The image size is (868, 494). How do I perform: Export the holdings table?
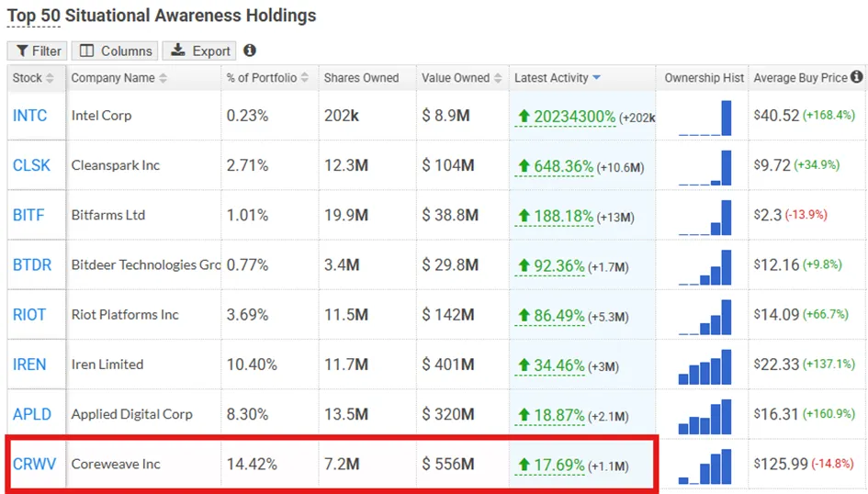tap(199, 51)
